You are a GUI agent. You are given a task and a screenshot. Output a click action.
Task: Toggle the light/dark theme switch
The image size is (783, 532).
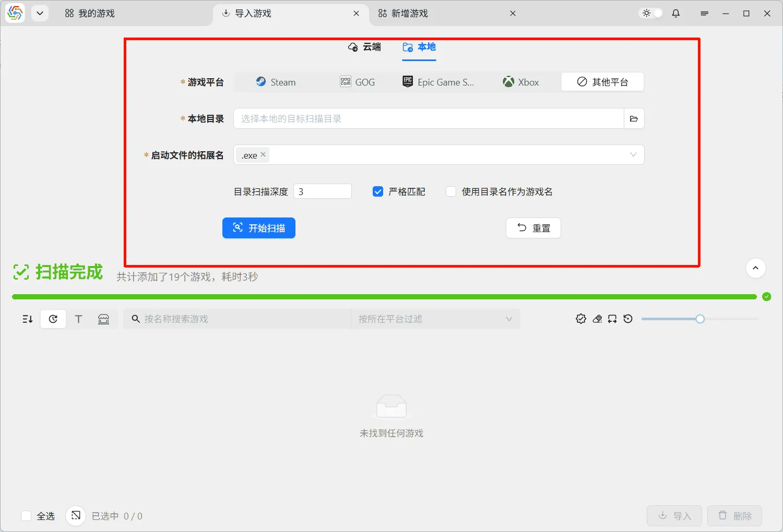(x=651, y=14)
